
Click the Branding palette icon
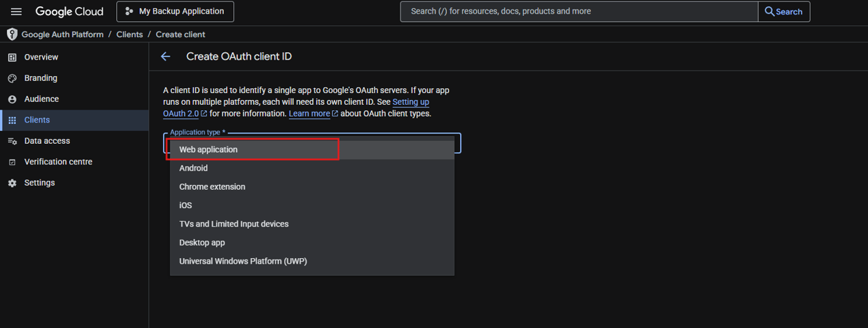point(12,78)
